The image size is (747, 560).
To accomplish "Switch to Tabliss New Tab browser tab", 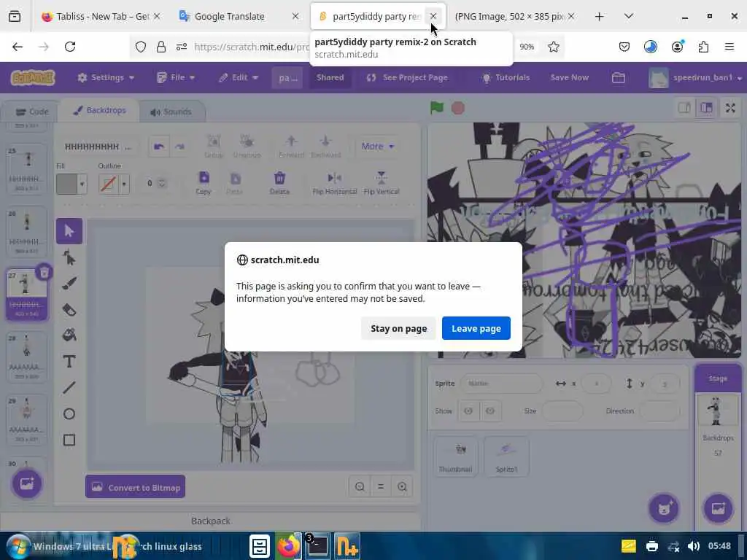I will click(x=97, y=16).
